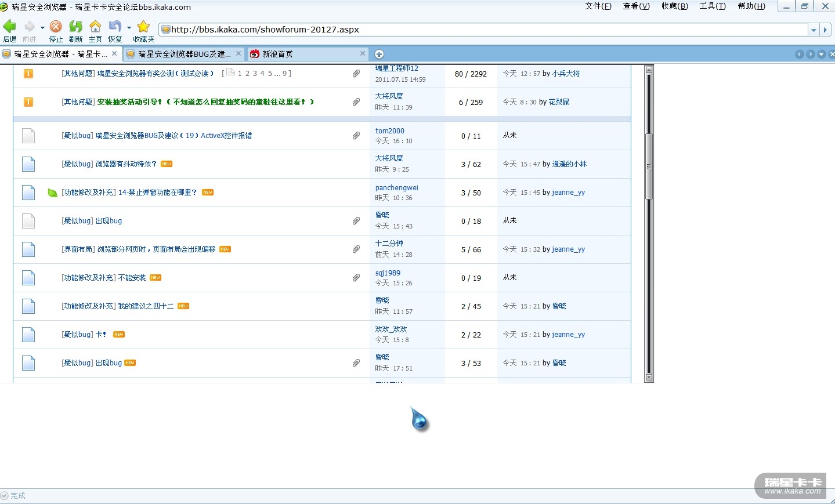Viewport: 835px width, 504px height.
Task: Click the page scrollbar up arrow
Action: click(649, 70)
